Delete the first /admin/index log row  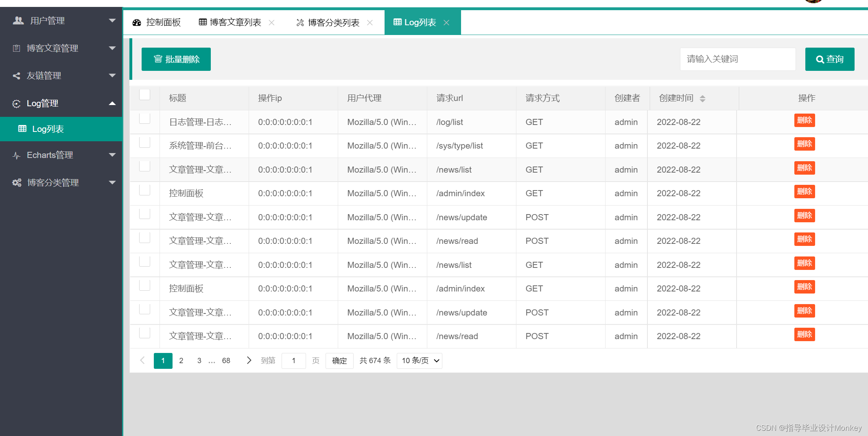pos(805,192)
